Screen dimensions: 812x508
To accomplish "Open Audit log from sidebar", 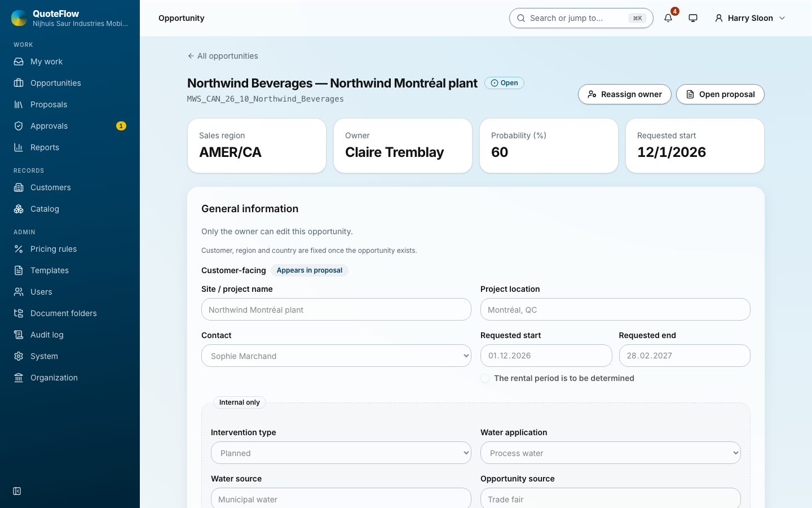I will [x=70, y=335].
